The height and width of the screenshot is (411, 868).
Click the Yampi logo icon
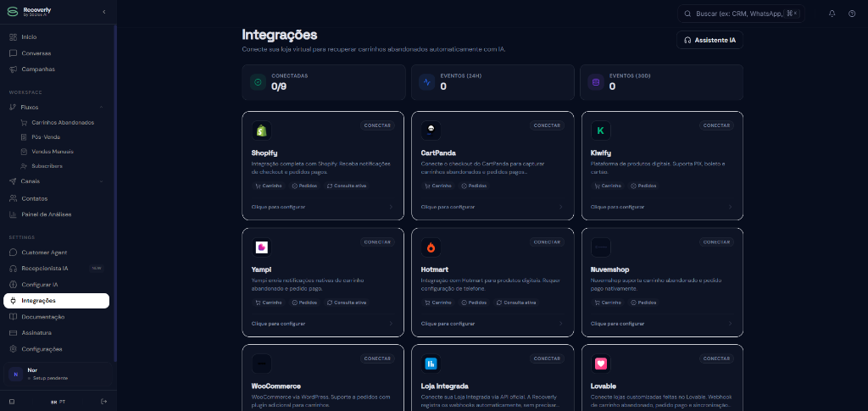[x=262, y=247]
